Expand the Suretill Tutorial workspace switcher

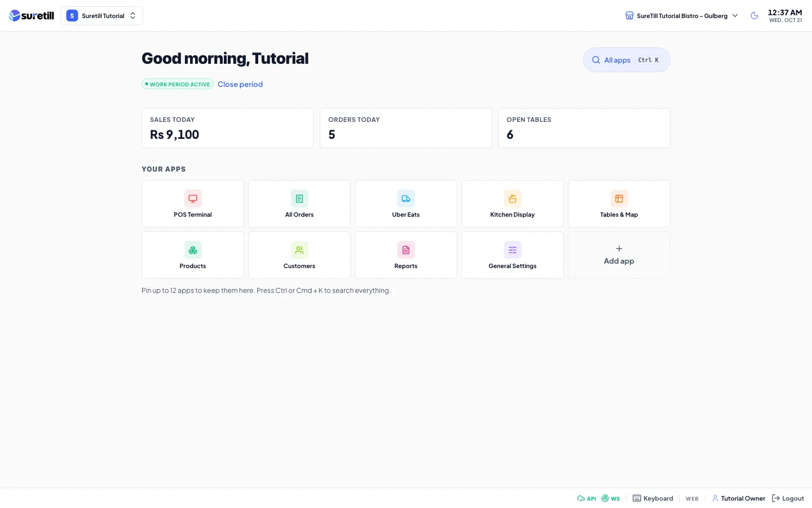(101, 16)
